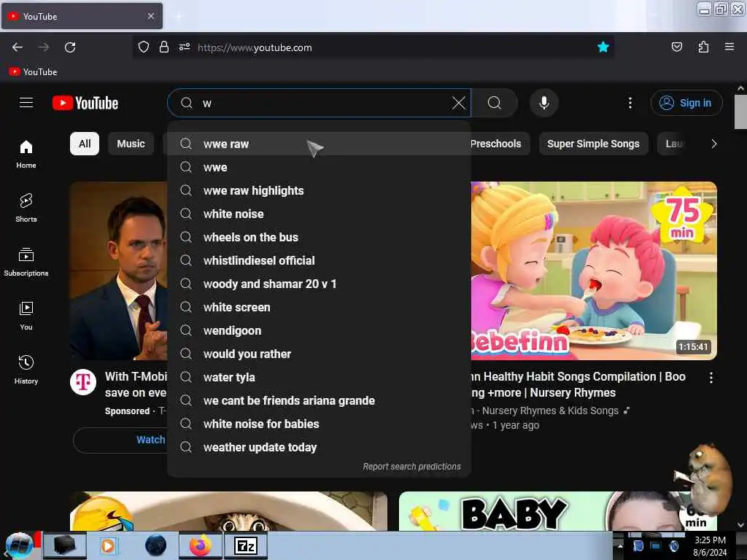Open Firefox application menu
This screenshot has height=560, width=747.
pyautogui.click(x=729, y=47)
